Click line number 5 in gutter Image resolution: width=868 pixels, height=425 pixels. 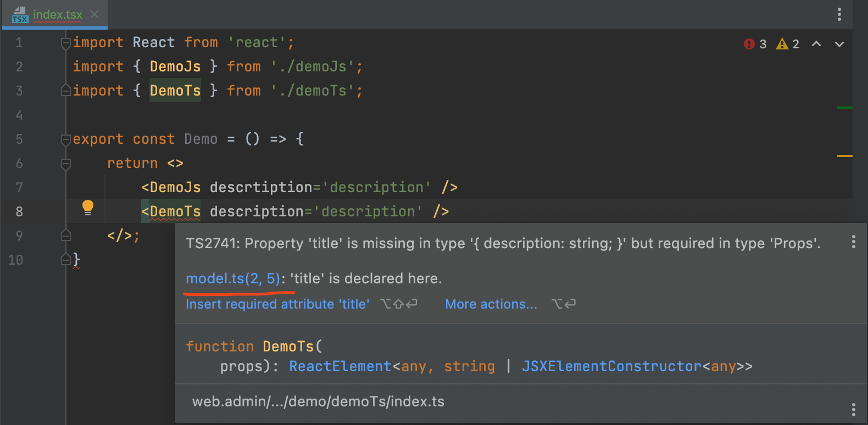19,139
